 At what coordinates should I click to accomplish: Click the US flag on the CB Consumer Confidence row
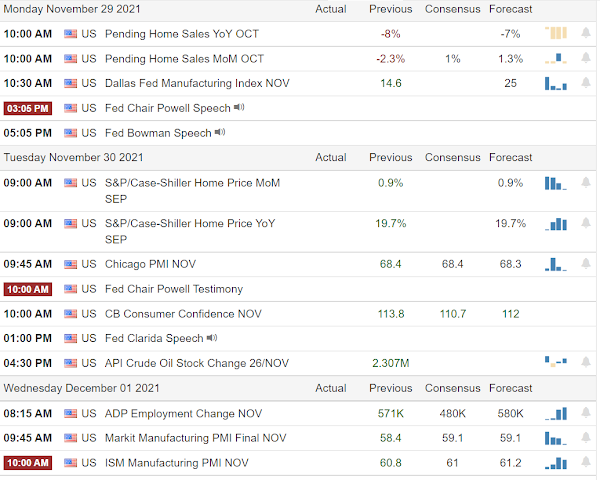pos(70,314)
